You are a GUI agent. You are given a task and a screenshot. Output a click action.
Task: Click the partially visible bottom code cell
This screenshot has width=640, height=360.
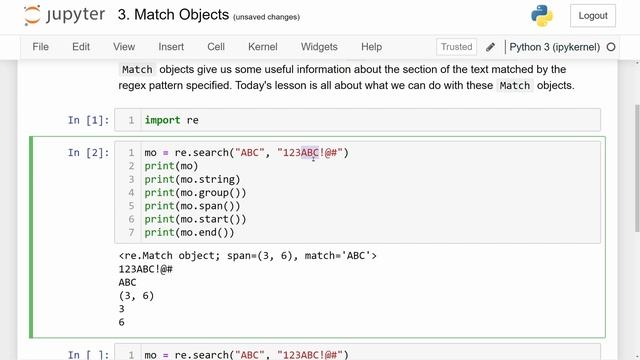[x=357, y=352]
